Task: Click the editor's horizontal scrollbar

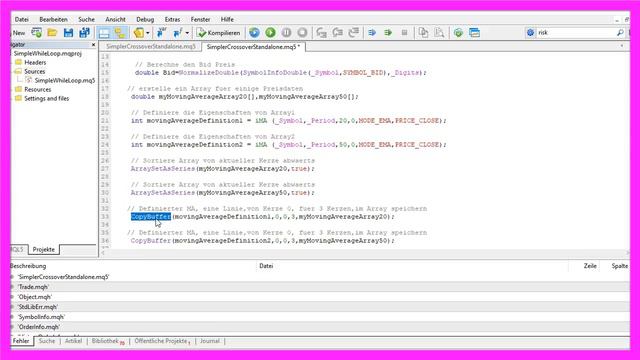Action: coord(364,253)
